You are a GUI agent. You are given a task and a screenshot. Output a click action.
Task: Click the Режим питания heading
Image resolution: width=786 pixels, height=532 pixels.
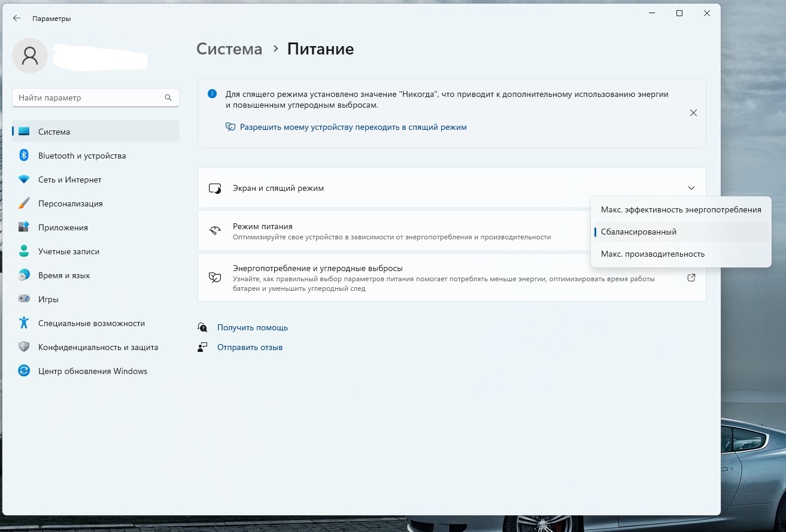[x=263, y=227]
